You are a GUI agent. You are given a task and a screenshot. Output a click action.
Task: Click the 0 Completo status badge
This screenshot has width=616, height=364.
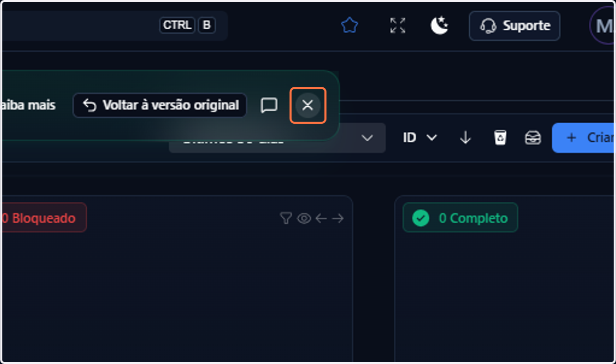coord(460,218)
